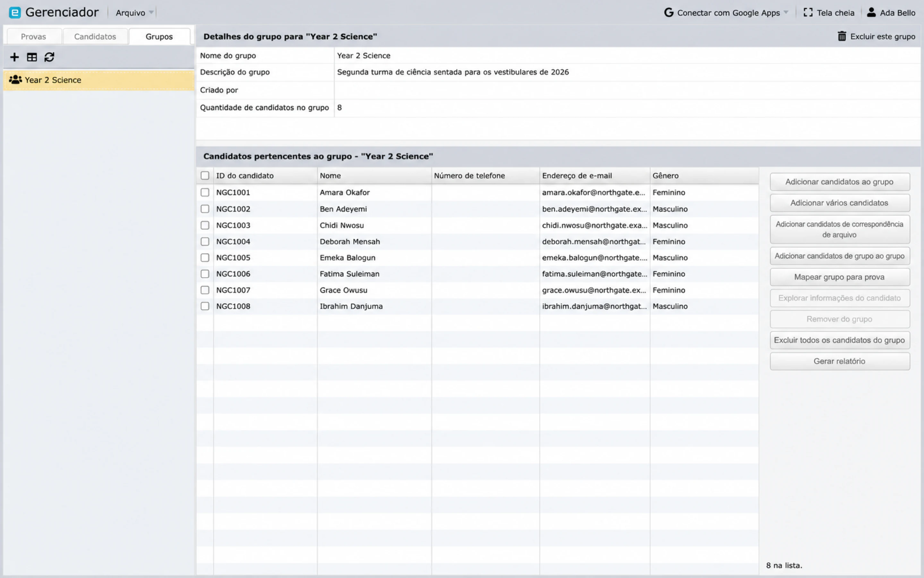Sort by ID do candidato column header
The height and width of the screenshot is (578, 924).
[265, 175]
